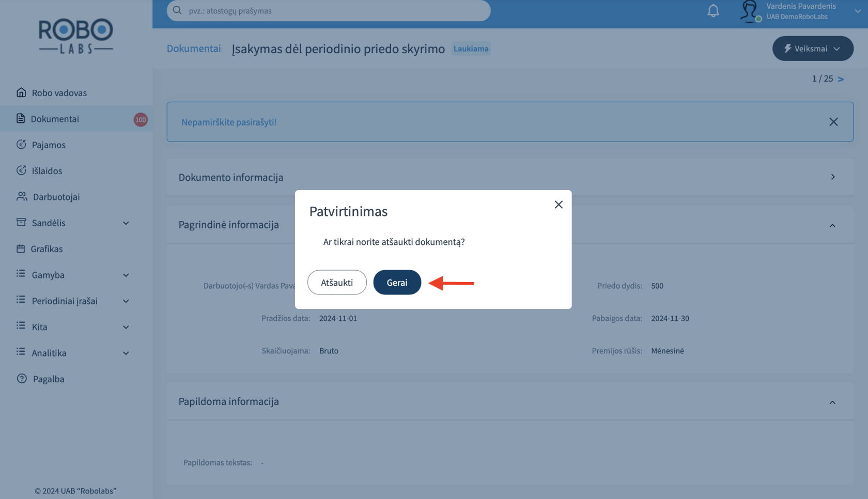Click the Periodiniai įrašai list icon
This screenshot has height=499, width=868.
point(21,299)
